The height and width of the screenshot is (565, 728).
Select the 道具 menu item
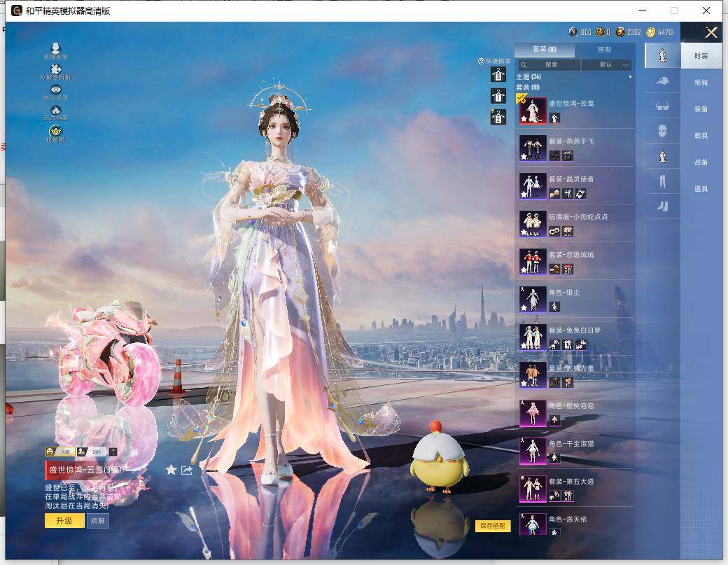[701, 189]
